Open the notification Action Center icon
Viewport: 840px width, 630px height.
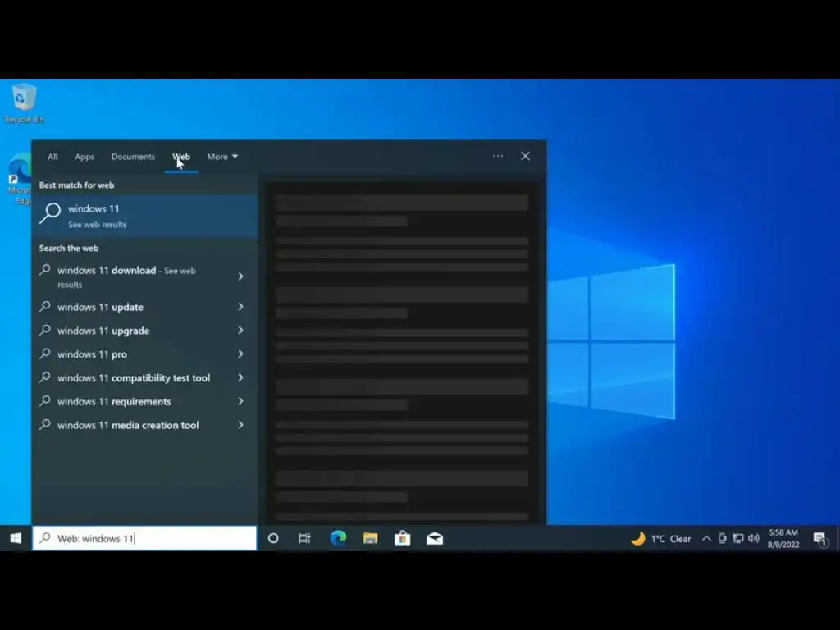(x=819, y=539)
